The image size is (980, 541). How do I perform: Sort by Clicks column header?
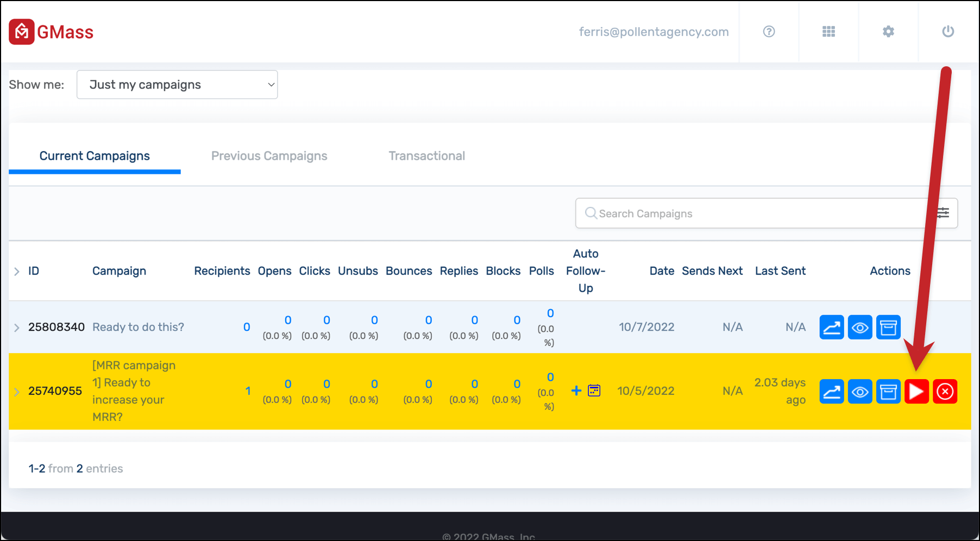tap(315, 271)
